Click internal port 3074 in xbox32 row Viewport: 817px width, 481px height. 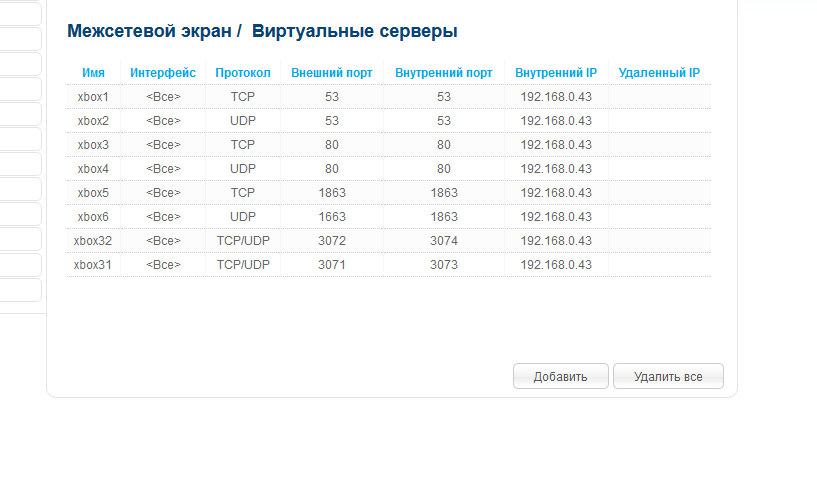coord(444,241)
